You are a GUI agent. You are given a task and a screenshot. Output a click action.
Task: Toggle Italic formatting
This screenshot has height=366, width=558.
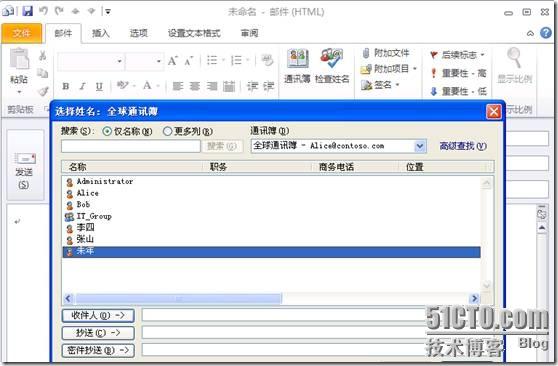pyautogui.click(x=82, y=86)
